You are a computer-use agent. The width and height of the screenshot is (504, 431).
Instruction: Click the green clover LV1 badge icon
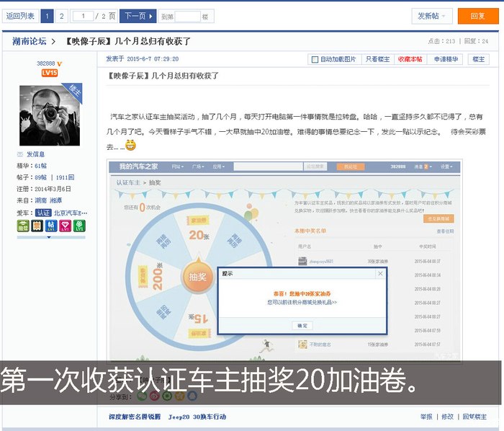[x=78, y=226]
